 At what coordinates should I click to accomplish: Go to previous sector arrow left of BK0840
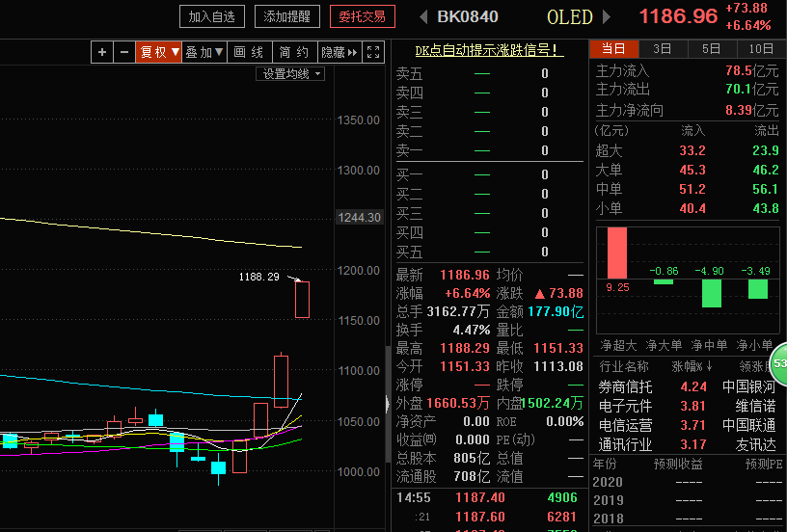coord(423,17)
